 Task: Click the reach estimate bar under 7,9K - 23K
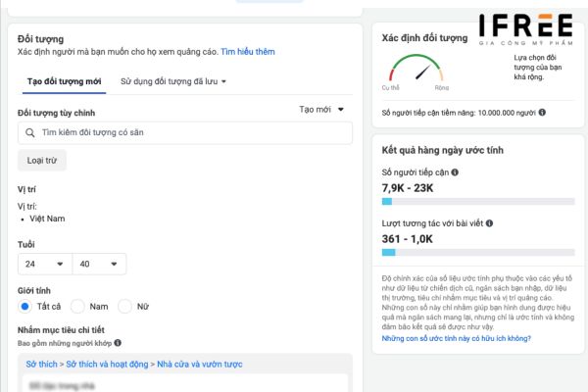tap(478, 202)
